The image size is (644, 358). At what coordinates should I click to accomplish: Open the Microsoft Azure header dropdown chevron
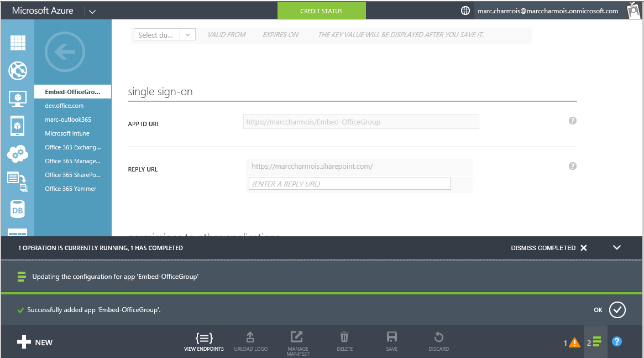[92, 12]
